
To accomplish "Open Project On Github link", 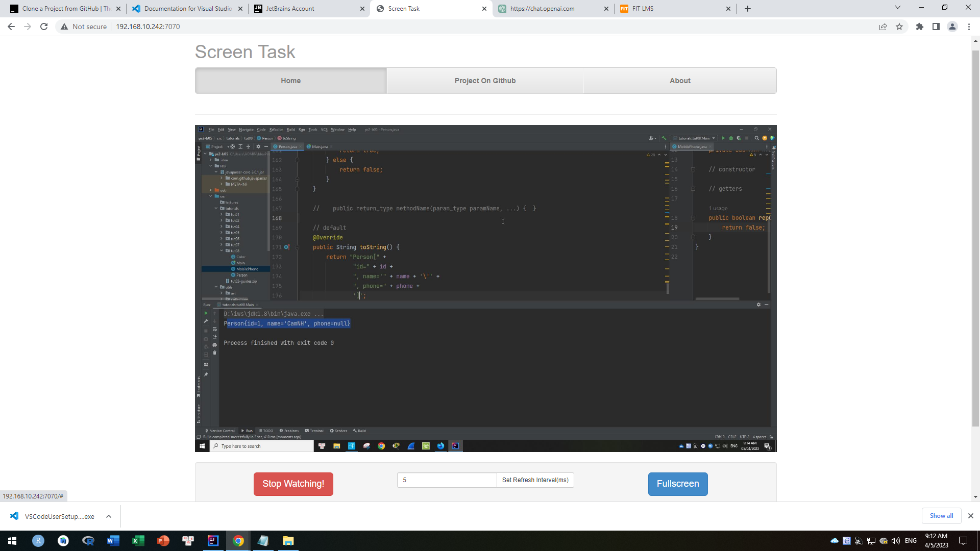I will coord(485,81).
